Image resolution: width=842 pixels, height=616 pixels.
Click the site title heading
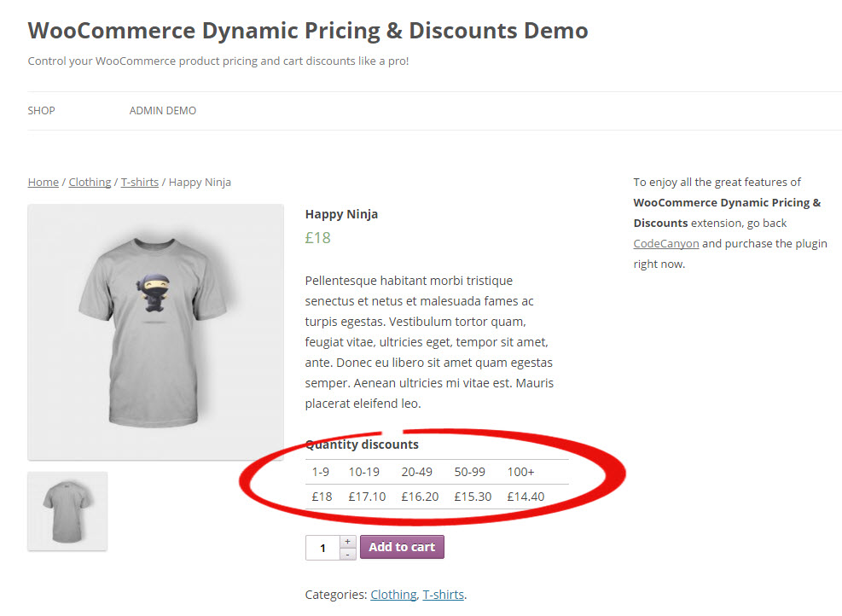click(x=308, y=31)
